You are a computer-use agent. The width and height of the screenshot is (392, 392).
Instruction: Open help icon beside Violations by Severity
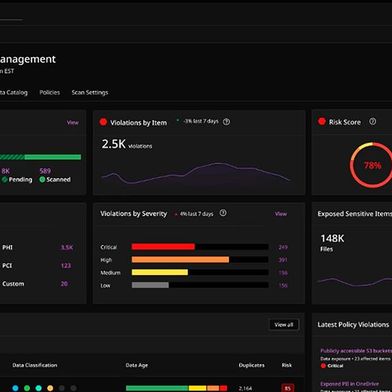223,213
